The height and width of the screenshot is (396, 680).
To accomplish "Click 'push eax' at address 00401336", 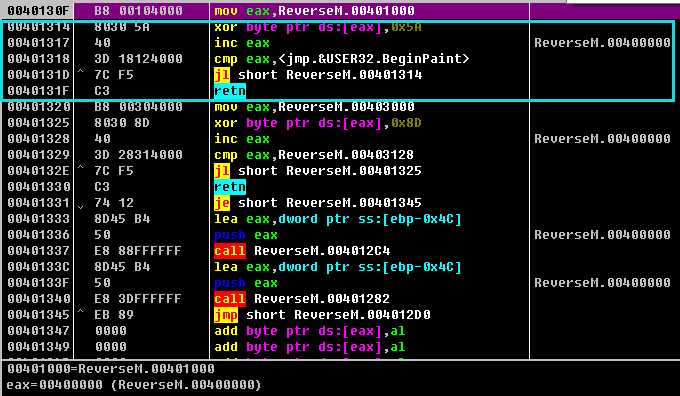I will [246, 236].
